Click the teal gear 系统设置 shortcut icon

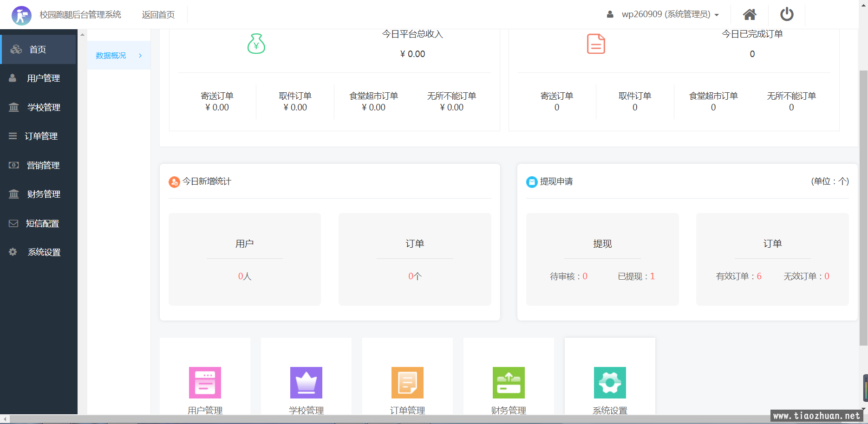tap(610, 383)
